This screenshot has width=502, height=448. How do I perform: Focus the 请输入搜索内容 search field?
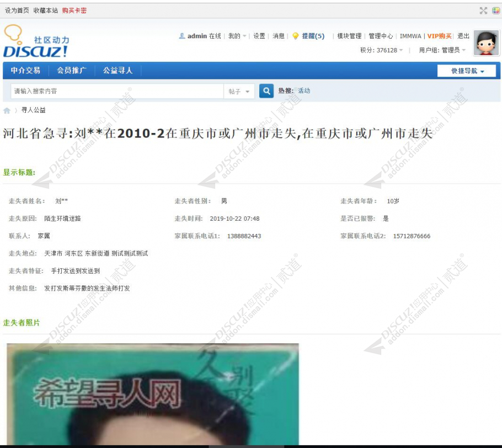pos(117,91)
